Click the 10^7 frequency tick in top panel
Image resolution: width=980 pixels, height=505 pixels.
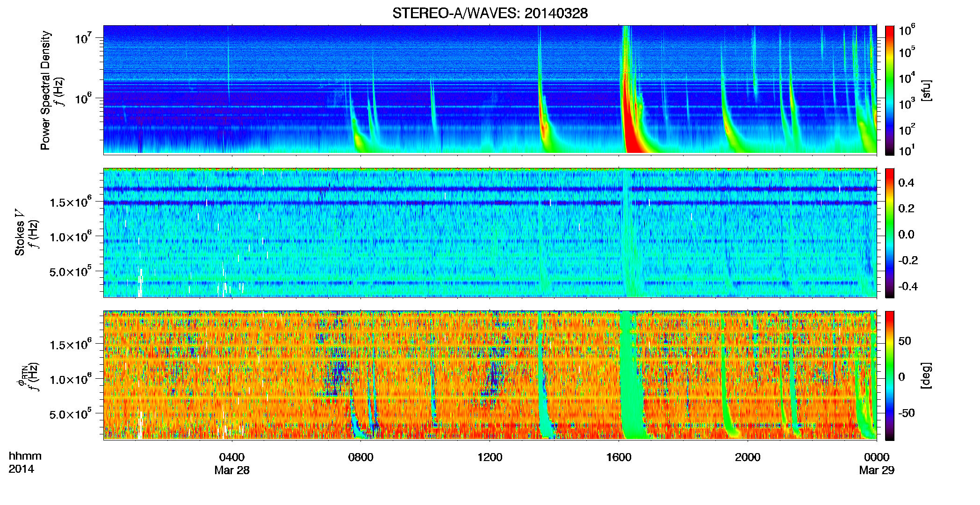[83, 37]
